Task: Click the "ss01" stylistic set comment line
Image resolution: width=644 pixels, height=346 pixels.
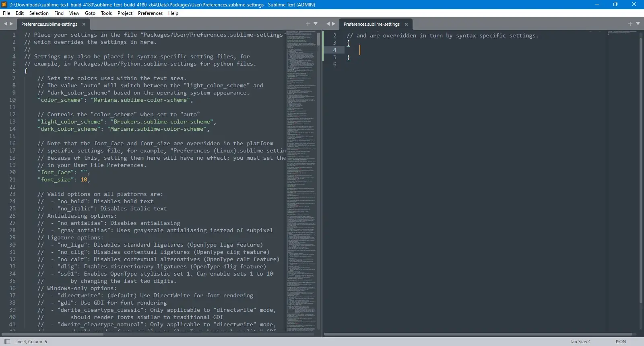Action: pos(155,274)
